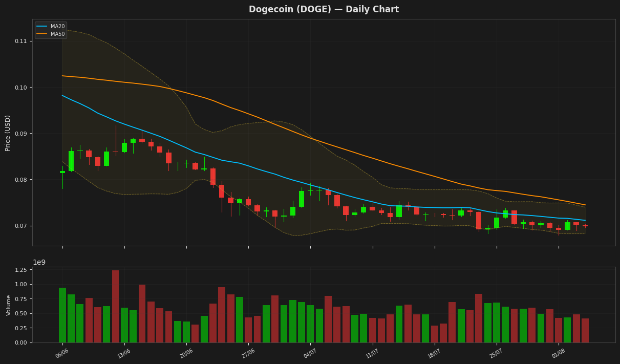Click the chart title Dogecoin (DOGE) — Daily Chart
Image resolution: width=620 pixels, height=364 pixels.
pyautogui.click(x=324, y=10)
